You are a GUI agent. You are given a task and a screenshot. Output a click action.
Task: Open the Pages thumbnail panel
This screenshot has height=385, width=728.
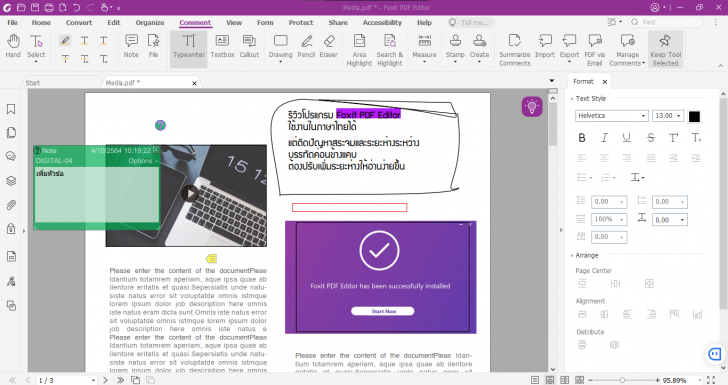11,133
